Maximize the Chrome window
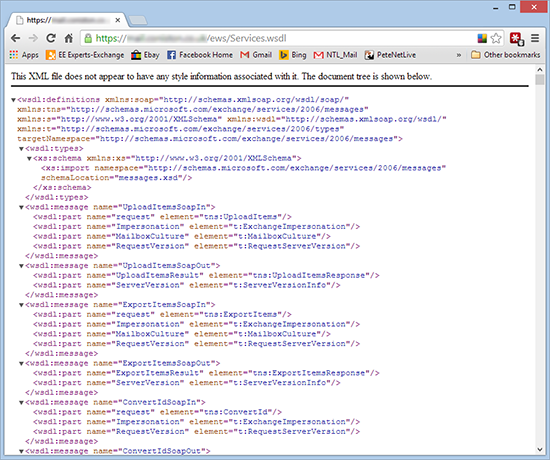The height and width of the screenshot is (460, 550). click(512, 7)
